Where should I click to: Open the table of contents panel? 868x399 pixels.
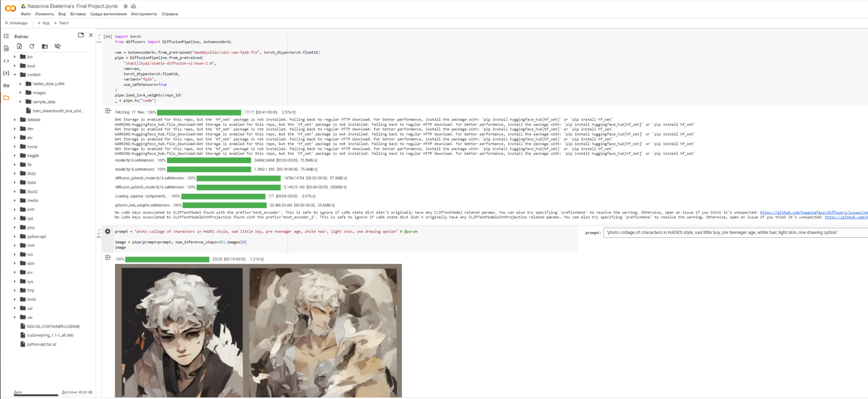coord(7,36)
